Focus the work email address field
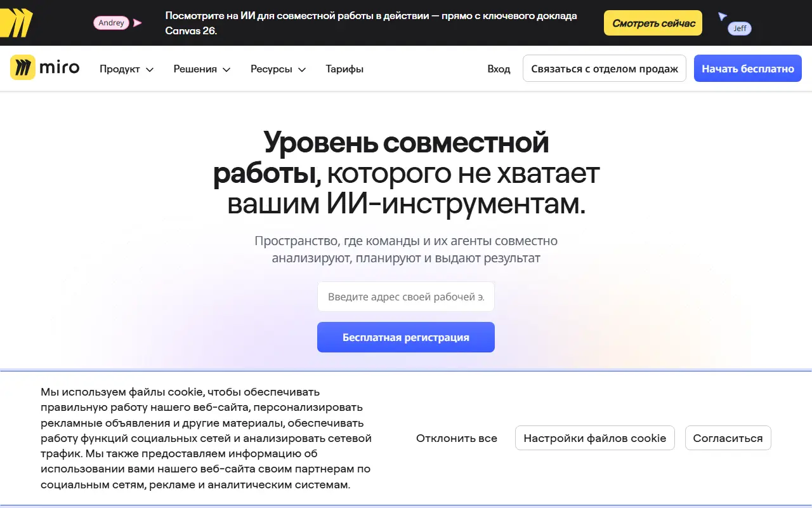Image resolution: width=812 pixels, height=508 pixels. click(406, 297)
